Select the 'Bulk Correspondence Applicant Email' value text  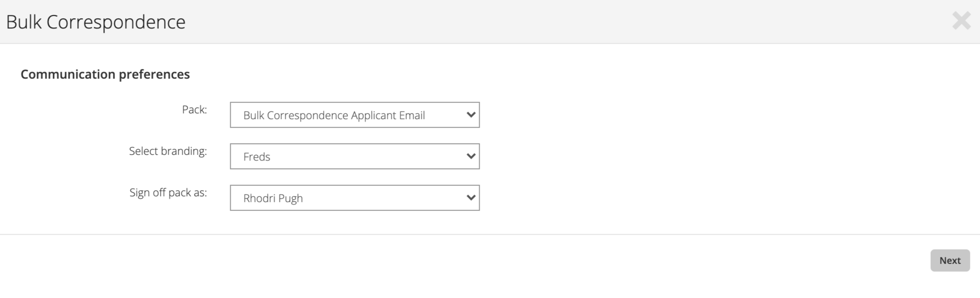pos(334,115)
